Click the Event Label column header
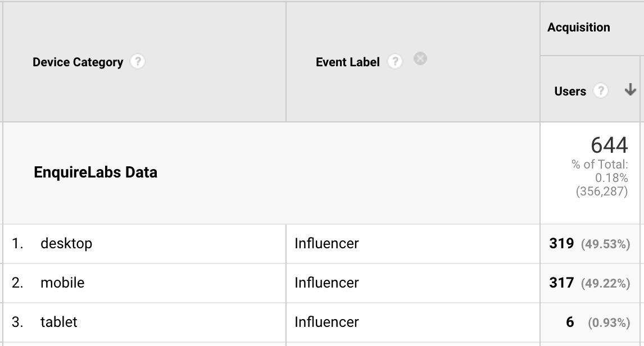The height and width of the screenshot is (346, 644). point(348,62)
